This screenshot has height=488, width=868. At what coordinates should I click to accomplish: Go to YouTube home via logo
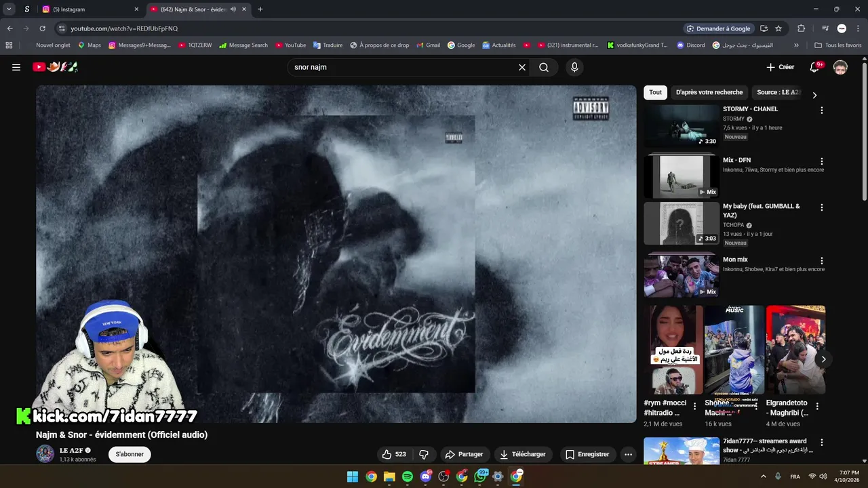tap(56, 67)
